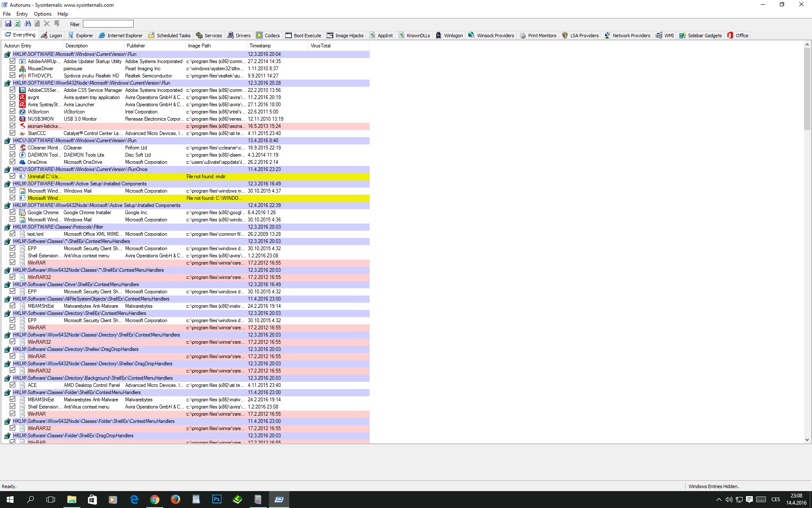Uncheck the MBAMShlExt Malwarebytes entry
Viewport: 812px width, 508px height.
(x=12, y=306)
